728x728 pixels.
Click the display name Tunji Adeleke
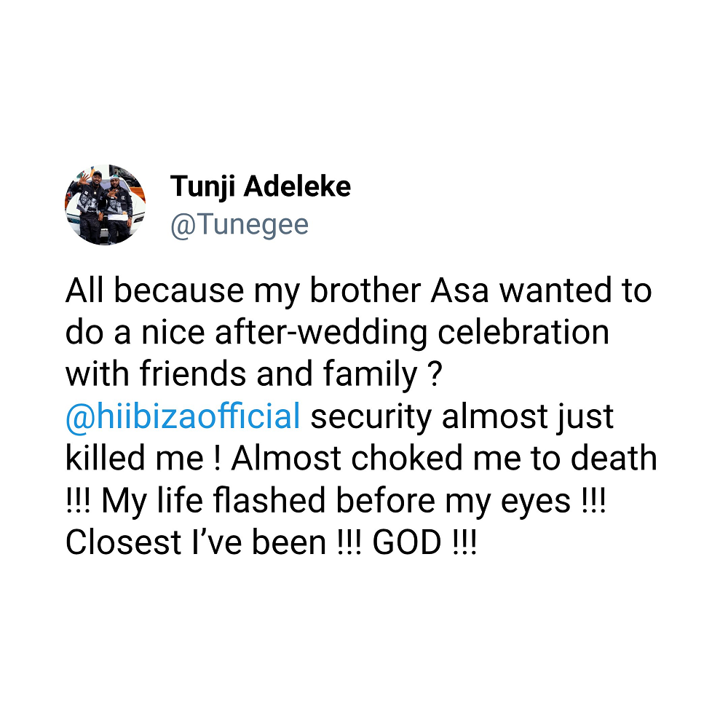pos(261,186)
